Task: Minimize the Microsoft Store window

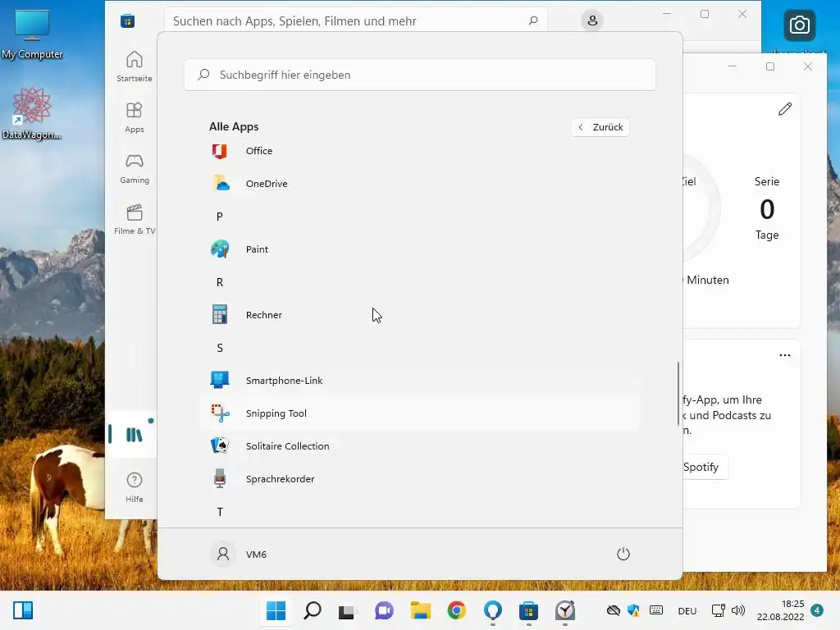Action: (x=667, y=14)
